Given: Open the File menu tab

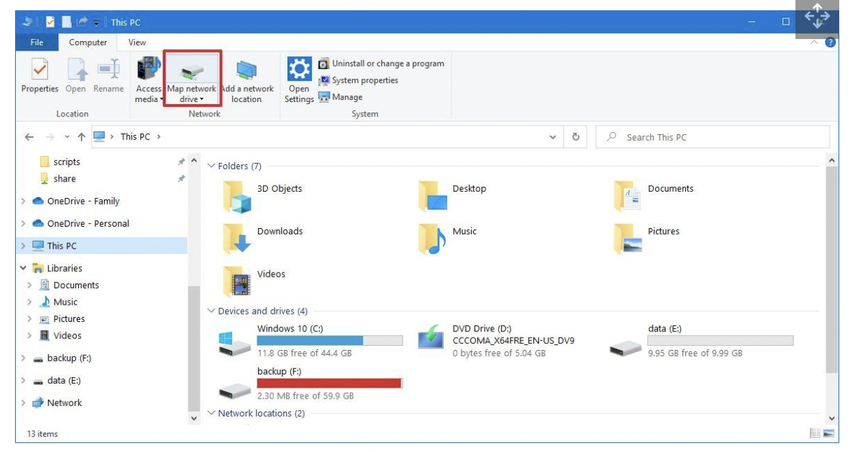Looking at the screenshot, I should [36, 42].
